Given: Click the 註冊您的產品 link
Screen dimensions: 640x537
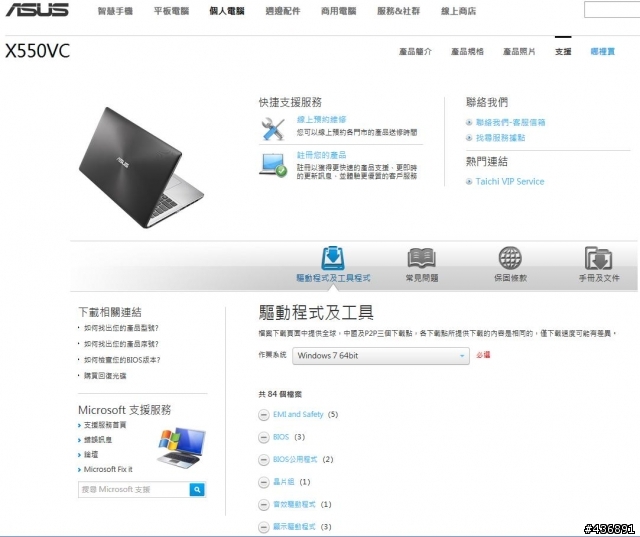Looking at the screenshot, I should 322,155.
